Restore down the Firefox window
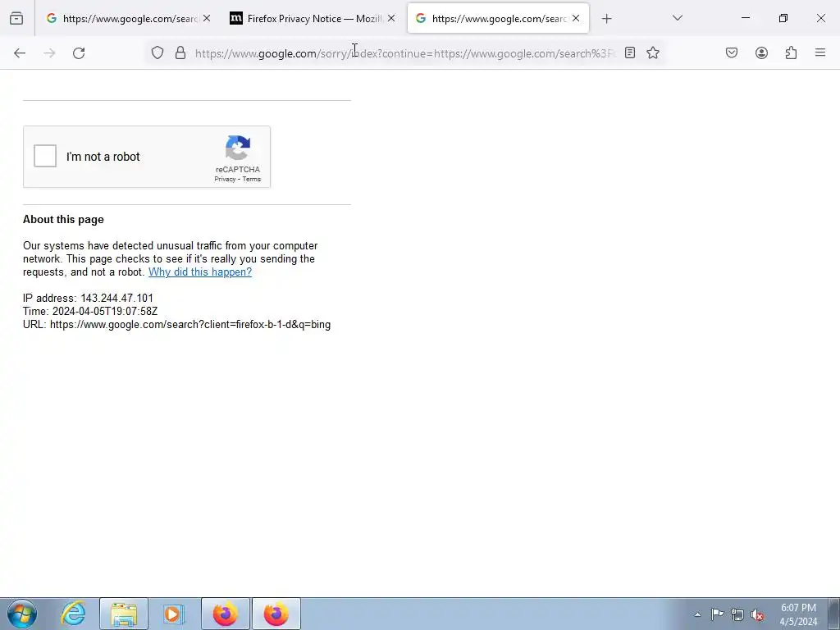840x630 pixels. [x=783, y=18]
